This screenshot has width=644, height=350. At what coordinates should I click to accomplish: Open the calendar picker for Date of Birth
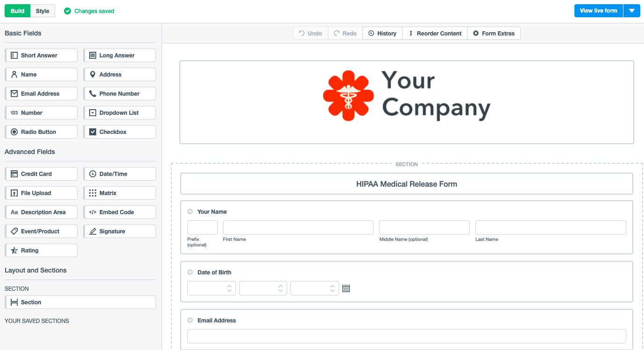[x=346, y=288]
